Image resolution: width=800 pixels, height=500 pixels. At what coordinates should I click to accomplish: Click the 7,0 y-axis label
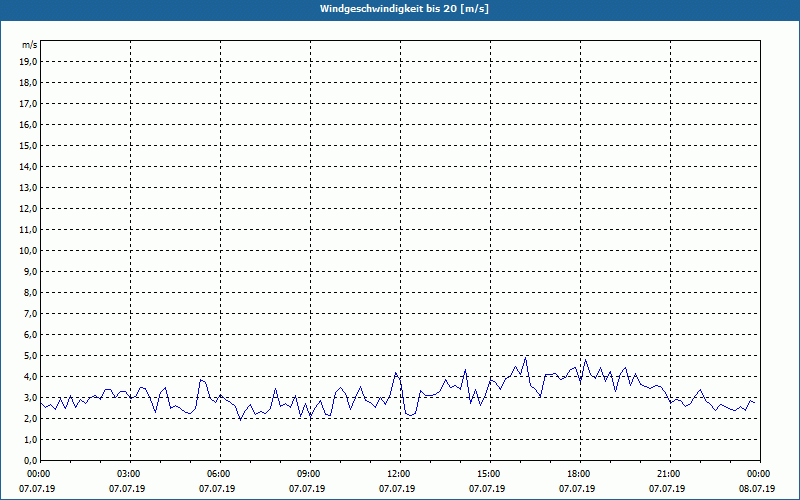pyautogui.click(x=31, y=314)
